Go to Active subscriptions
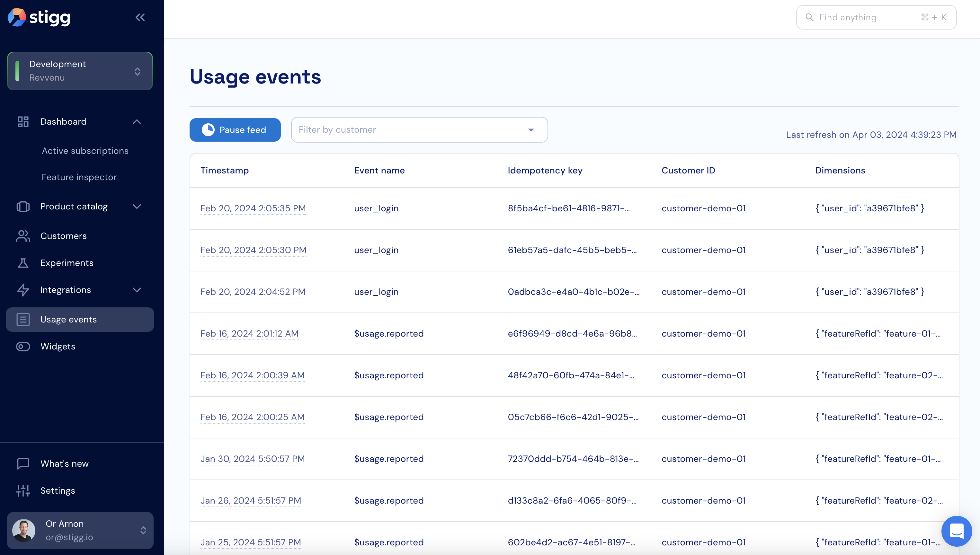The height and width of the screenshot is (555, 980). coord(85,151)
